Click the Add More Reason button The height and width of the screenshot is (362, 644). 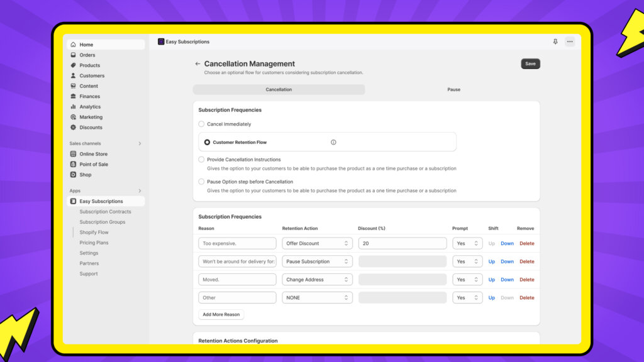(x=221, y=314)
